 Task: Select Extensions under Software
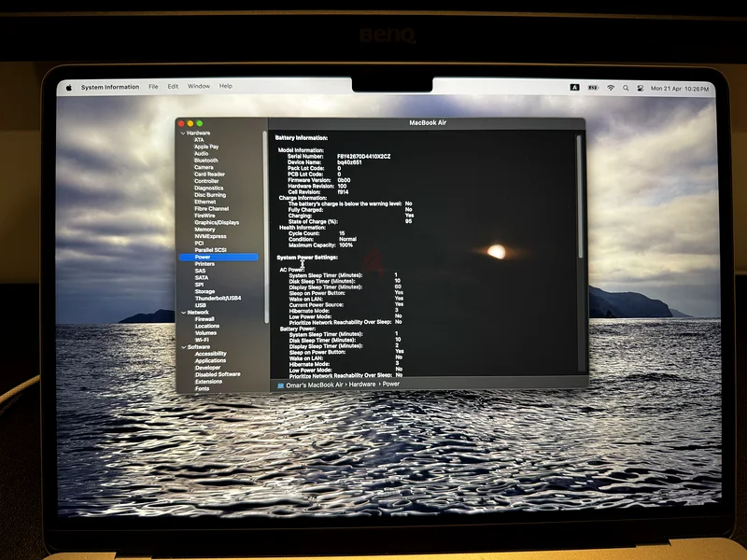208,382
